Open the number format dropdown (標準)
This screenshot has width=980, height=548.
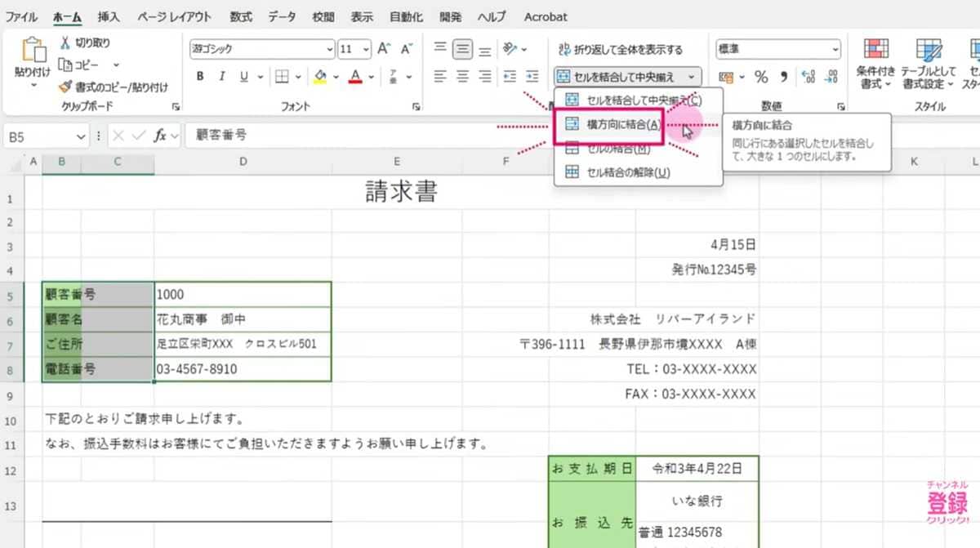coord(835,49)
